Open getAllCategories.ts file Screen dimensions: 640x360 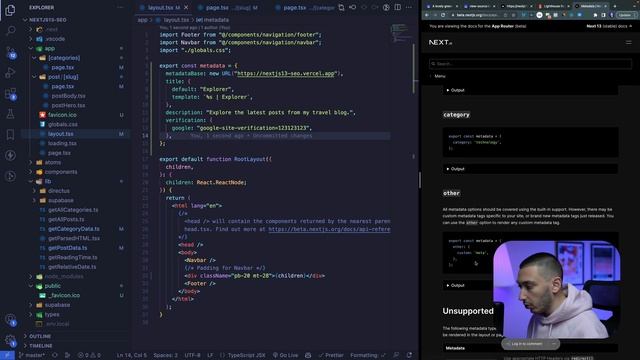pyautogui.click(x=73, y=210)
